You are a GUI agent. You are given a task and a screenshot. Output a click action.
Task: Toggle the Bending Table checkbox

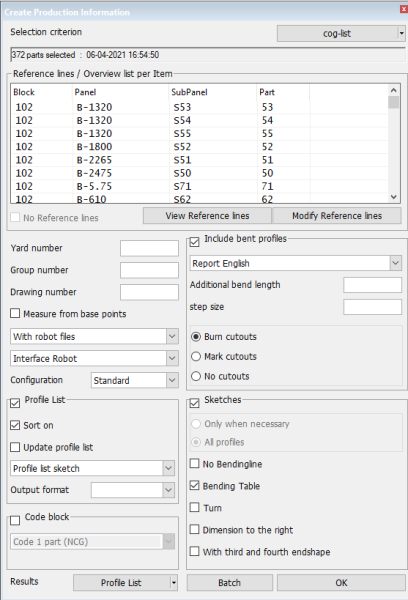click(194, 486)
